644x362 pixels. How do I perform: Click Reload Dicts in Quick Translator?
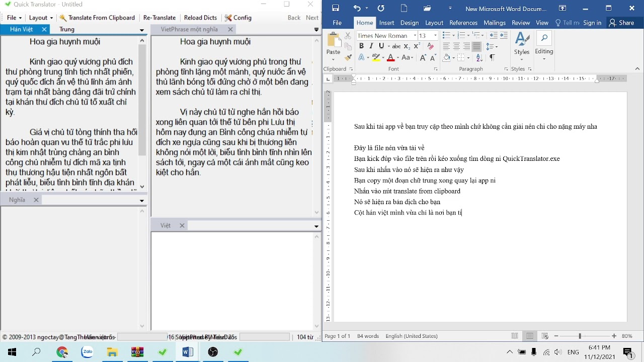point(200,18)
